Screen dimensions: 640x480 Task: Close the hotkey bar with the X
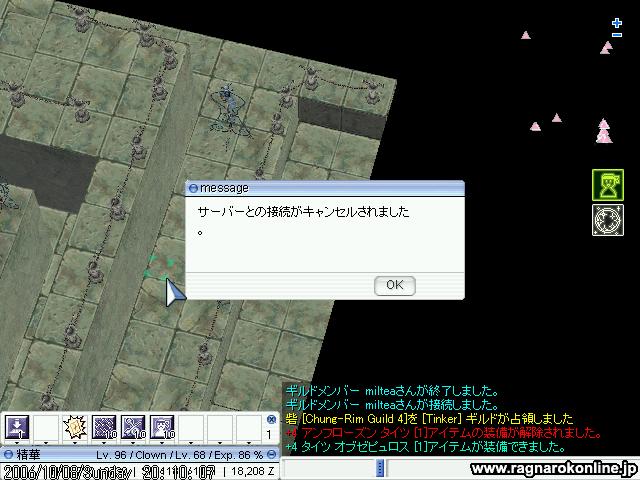pos(271,419)
